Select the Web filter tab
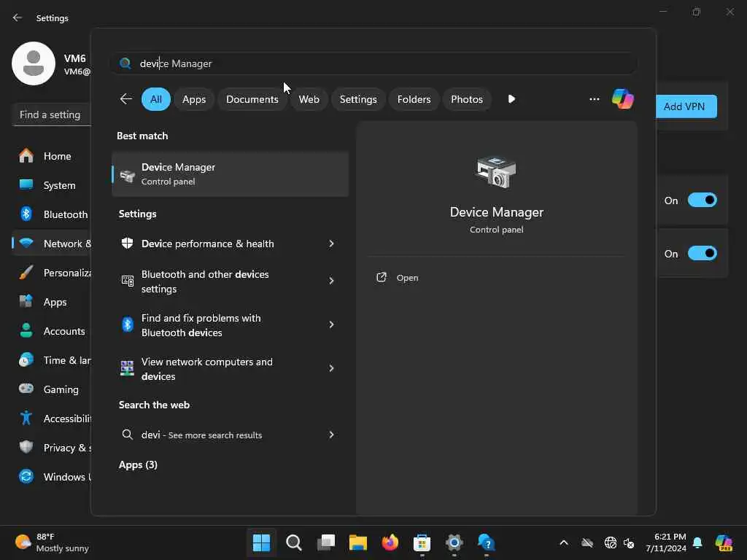 309,99
